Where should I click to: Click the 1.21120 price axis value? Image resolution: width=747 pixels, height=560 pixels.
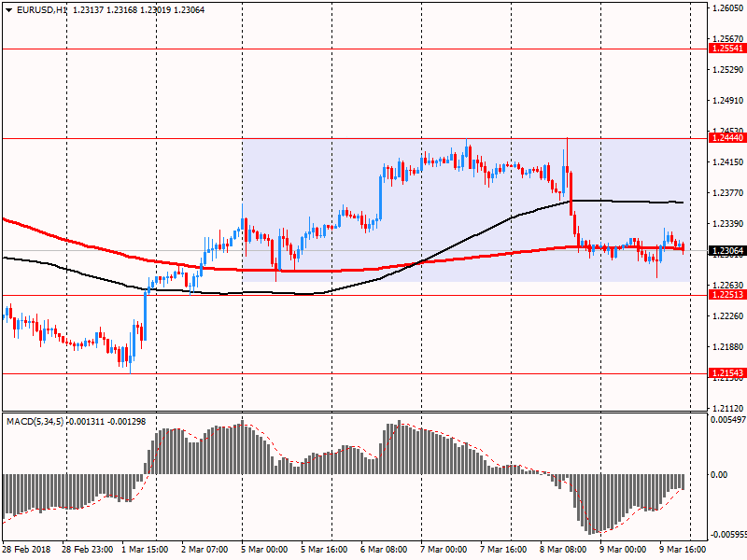click(x=727, y=409)
